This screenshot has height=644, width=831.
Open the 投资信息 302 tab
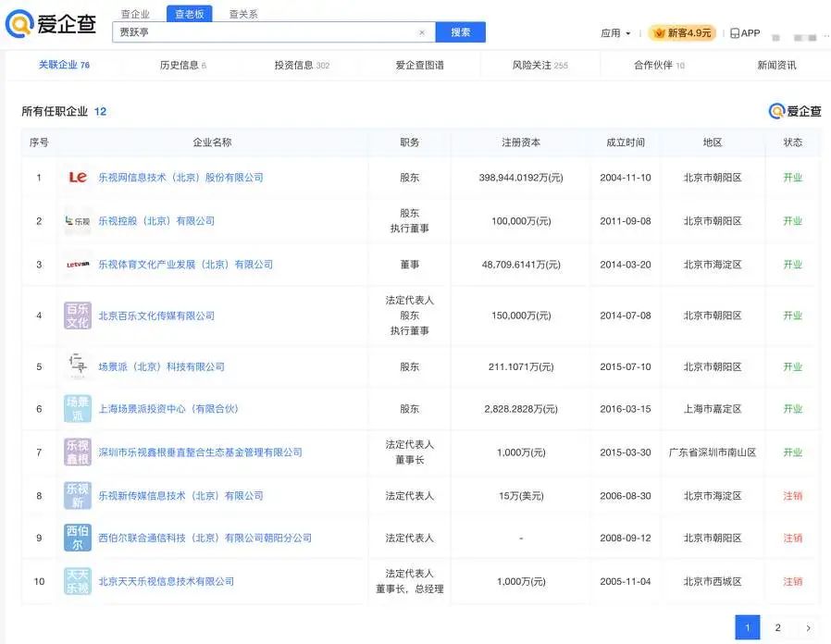coord(302,66)
